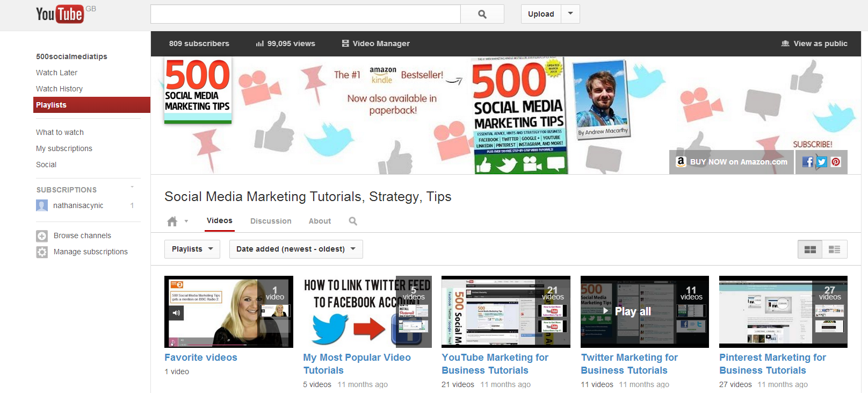Click nathanisacynic avatar icon
This screenshot has width=868, height=393.
point(42,205)
